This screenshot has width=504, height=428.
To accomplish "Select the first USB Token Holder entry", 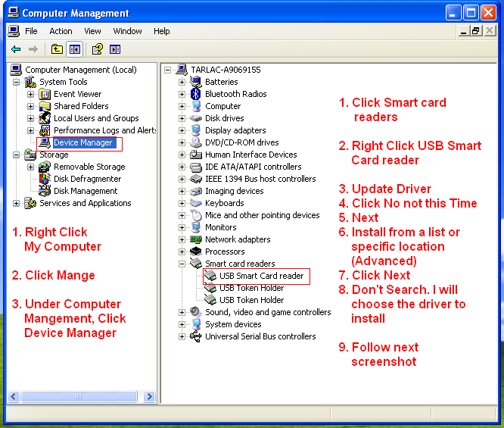I will [252, 288].
